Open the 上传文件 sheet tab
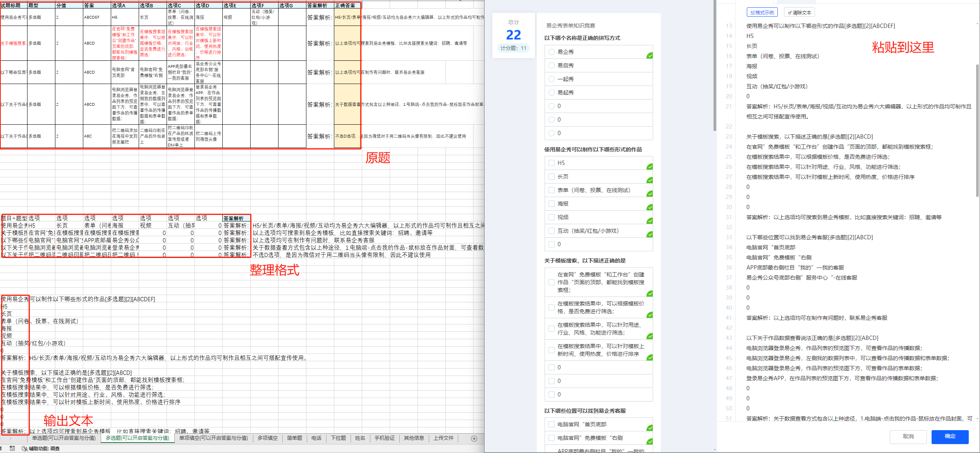980x453 pixels. [x=444, y=438]
